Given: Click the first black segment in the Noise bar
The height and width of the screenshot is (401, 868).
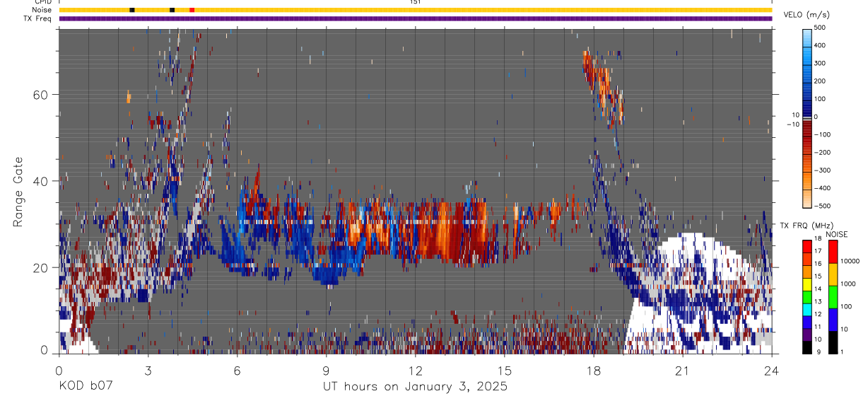Looking at the screenshot, I should click(132, 10).
